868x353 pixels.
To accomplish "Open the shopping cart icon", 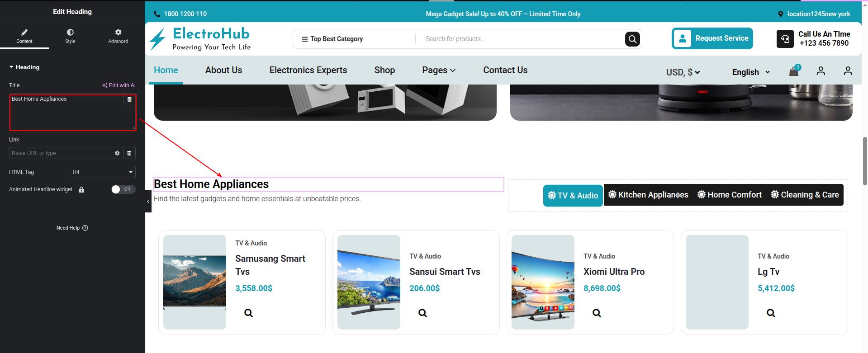I will 794,71.
